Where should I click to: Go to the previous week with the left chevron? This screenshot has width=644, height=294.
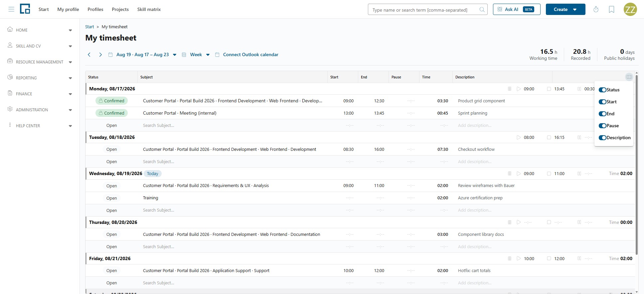[89, 54]
